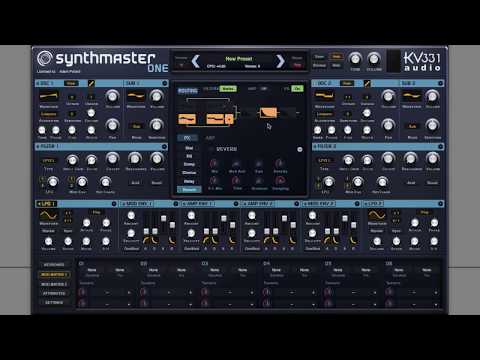Screen dimensions: 480x360
Task: Toggle Filter 1 Acid switch
Action: (135, 183)
